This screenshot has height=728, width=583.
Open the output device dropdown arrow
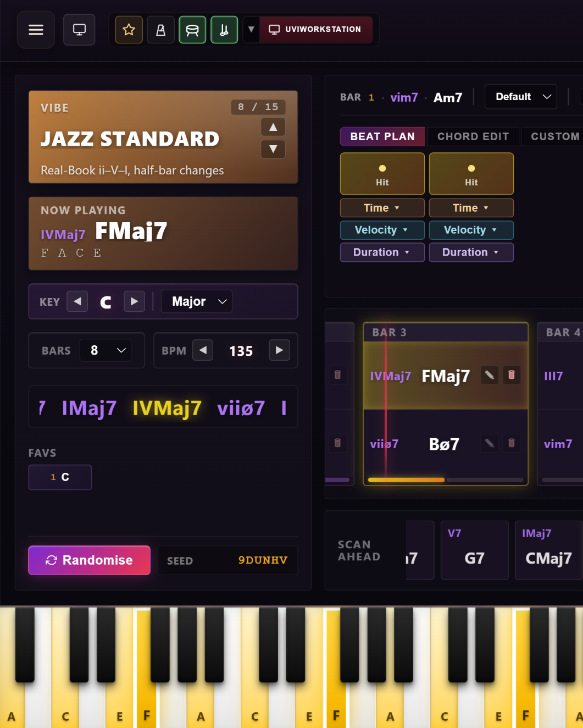pos(251,30)
